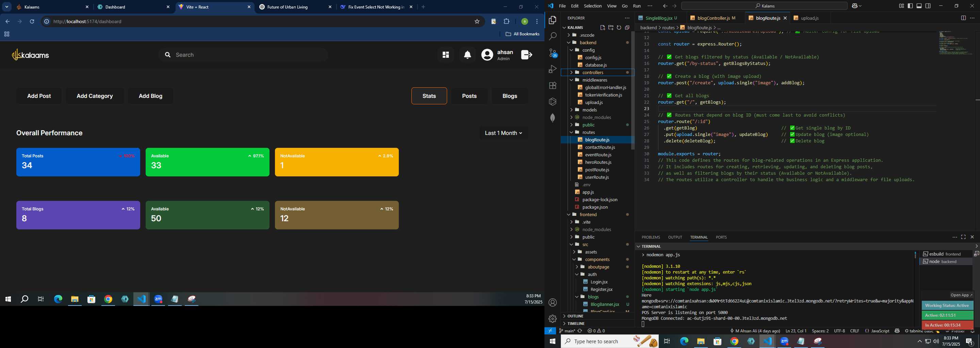Open the Manage gear icon in VS Code
Viewport: 980px width, 348px height.
coord(552,319)
